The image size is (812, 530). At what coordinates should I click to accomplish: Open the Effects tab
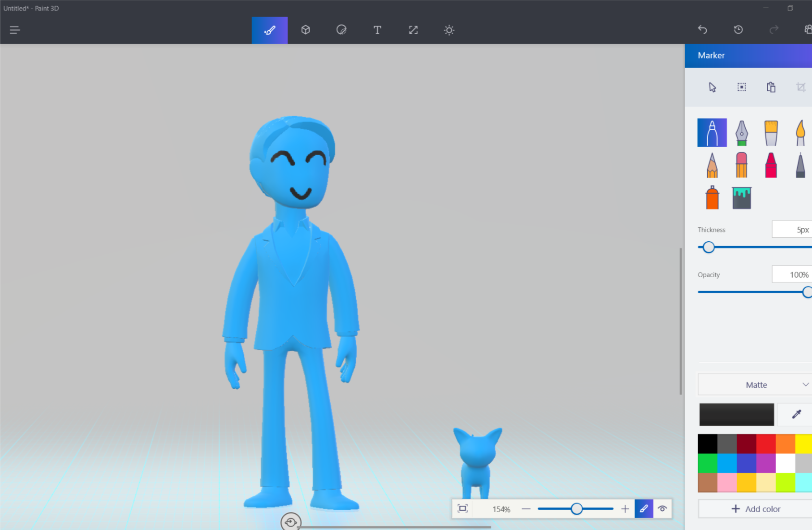pyautogui.click(x=449, y=30)
